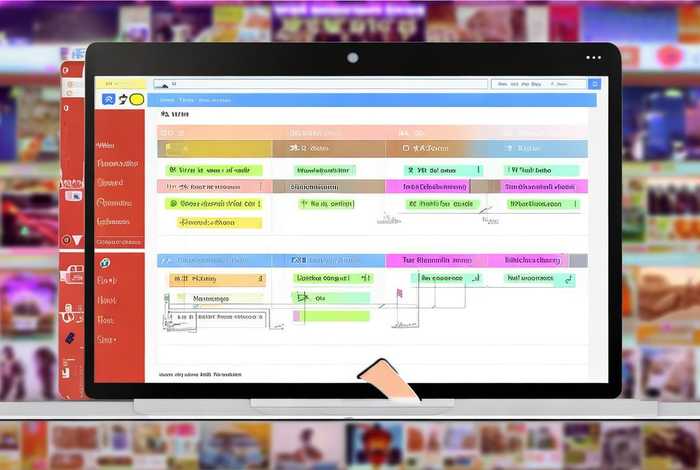700x470 pixels.
Task: Open the first item in the red sidebar
Action: pos(104,146)
